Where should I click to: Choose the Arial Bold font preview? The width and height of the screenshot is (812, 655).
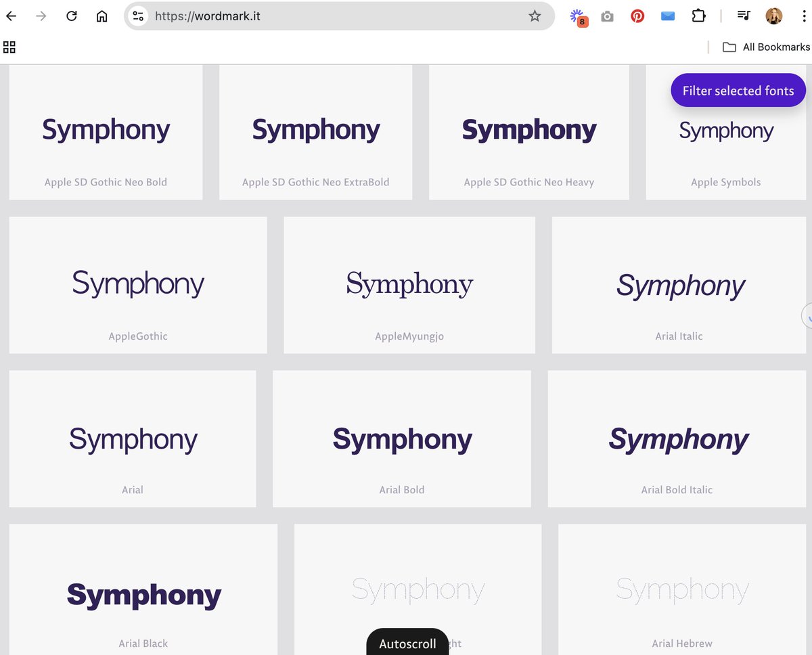tap(402, 438)
